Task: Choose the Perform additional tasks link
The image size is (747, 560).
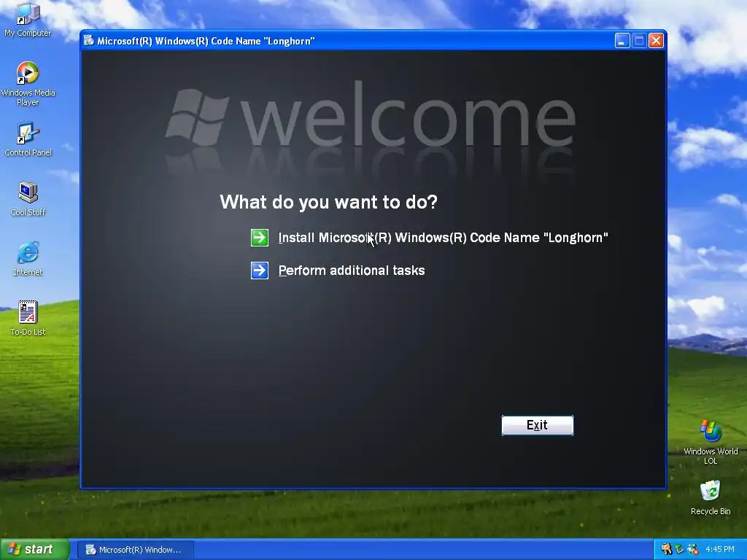Action: 352,271
